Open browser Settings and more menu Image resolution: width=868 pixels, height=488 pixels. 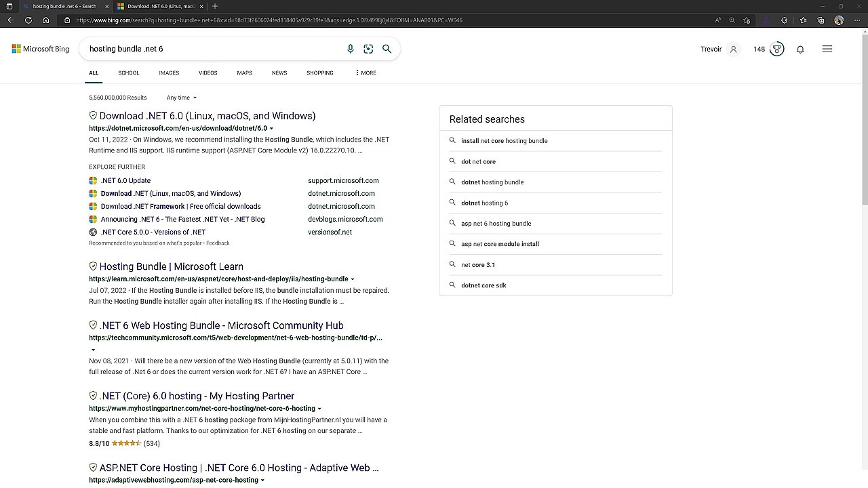click(x=856, y=20)
